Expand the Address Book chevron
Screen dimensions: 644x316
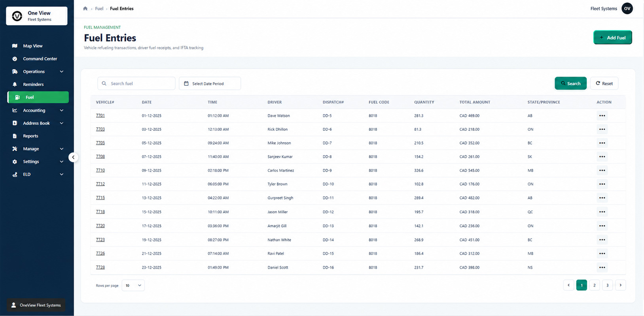(x=61, y=123)
